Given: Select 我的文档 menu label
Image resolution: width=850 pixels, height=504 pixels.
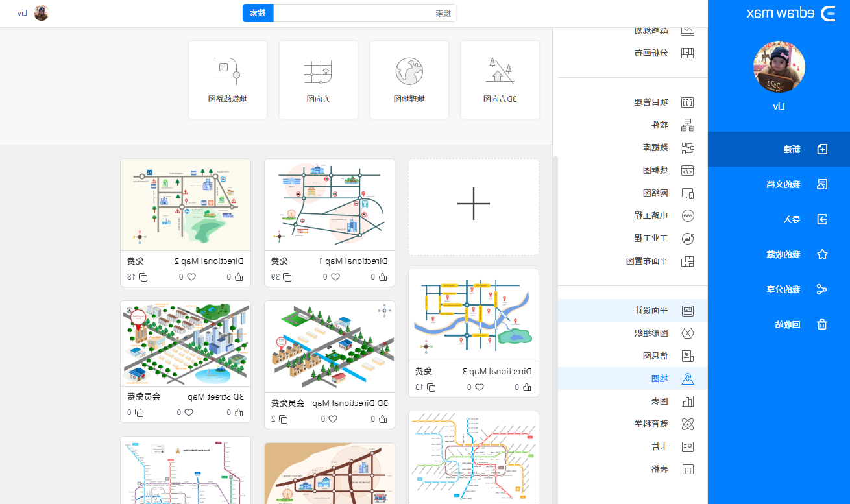Looking at the screenshot, I should click(784, 184).
